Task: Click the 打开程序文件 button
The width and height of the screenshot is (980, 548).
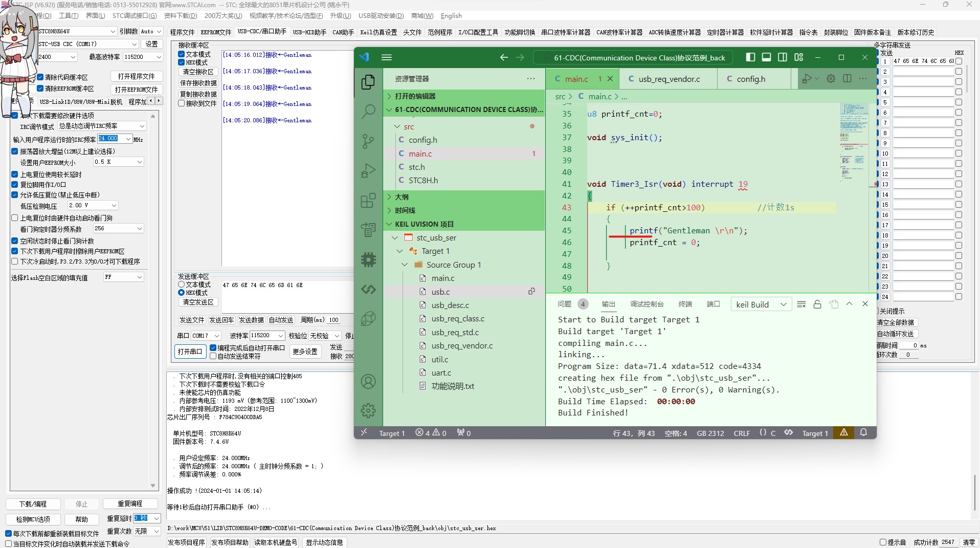Action: [x=137, y=77]
